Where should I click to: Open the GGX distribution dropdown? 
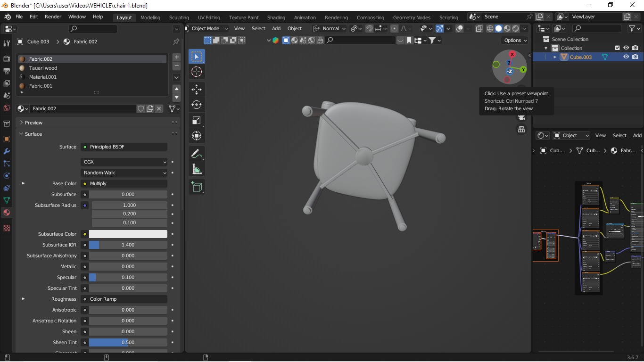tap(124, 162)
